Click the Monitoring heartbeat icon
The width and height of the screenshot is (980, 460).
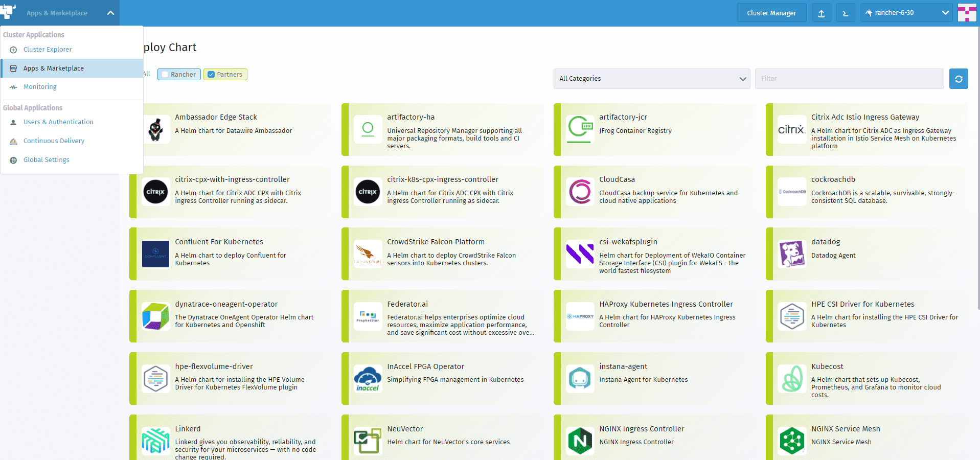point(13,87)
